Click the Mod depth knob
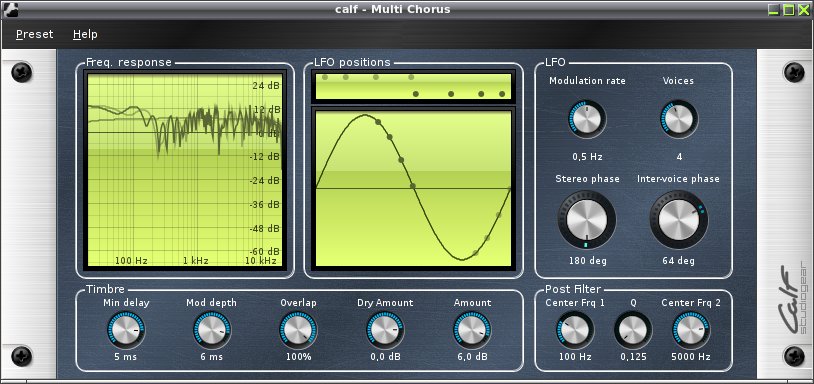 click(x=212, y=330)
